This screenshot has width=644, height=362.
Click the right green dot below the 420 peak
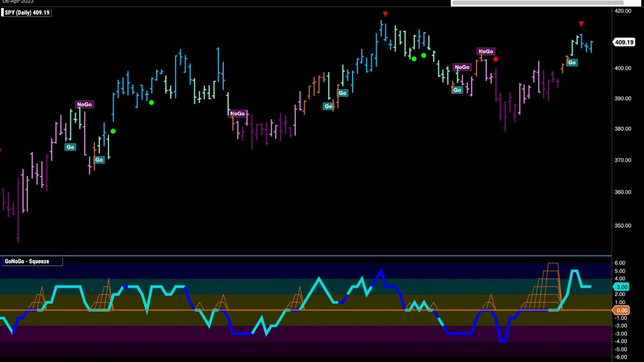click(423, 55)
